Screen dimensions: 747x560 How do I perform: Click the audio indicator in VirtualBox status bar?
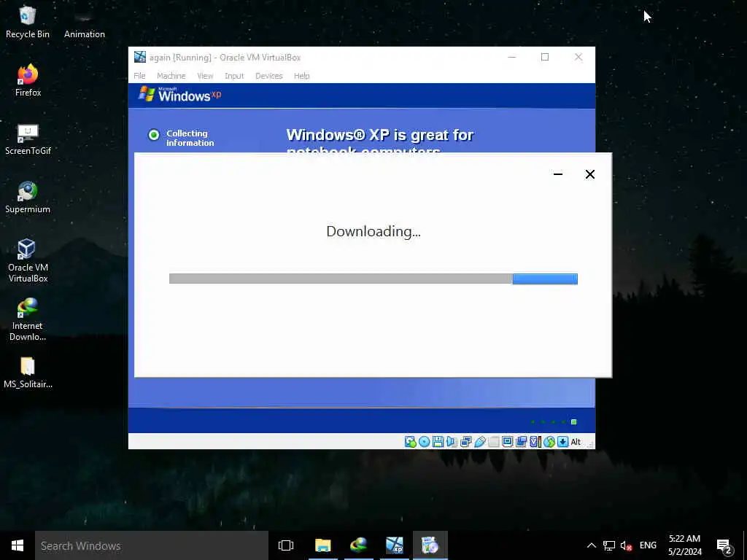coord(452,442)
